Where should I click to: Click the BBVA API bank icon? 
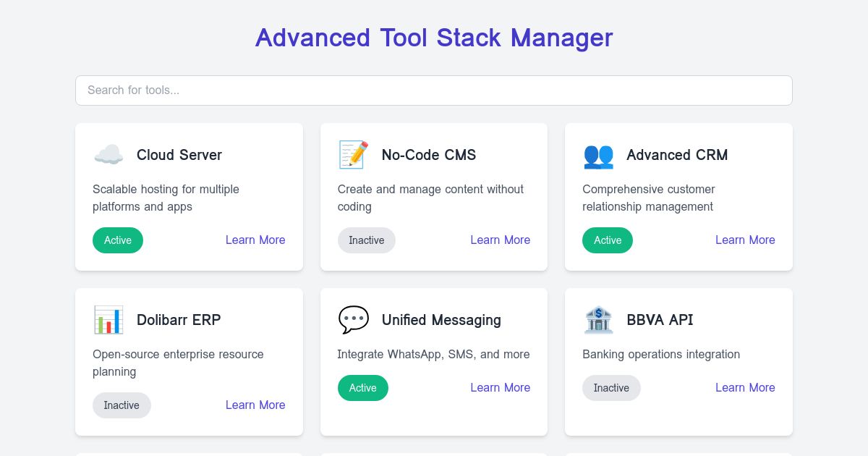(598, 319)
